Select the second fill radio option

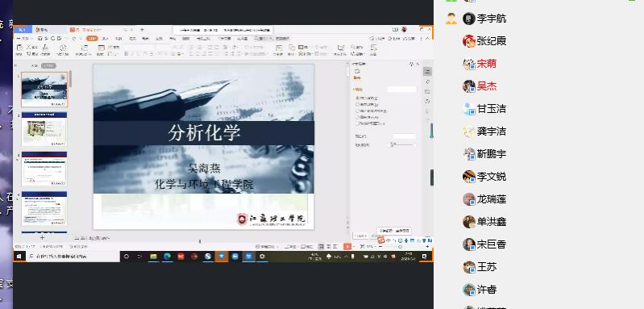(x=357, y=104)
